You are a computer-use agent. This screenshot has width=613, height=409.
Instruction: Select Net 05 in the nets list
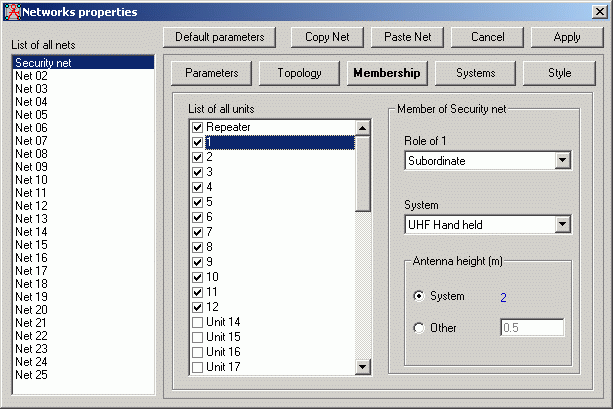(31, 114)
